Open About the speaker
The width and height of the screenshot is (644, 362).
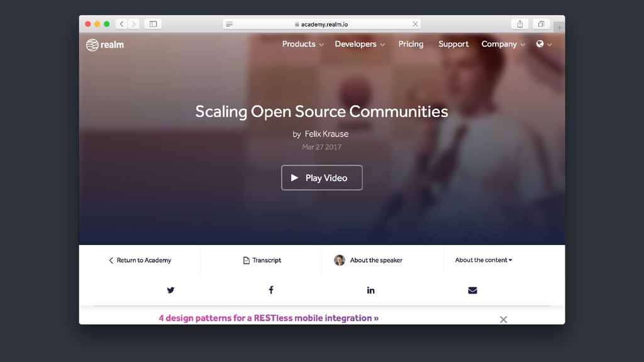click(376, 260)
